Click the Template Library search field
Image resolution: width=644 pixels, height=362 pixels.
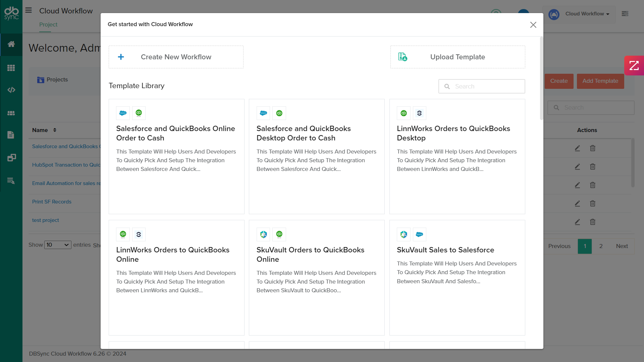coord(482,86)
